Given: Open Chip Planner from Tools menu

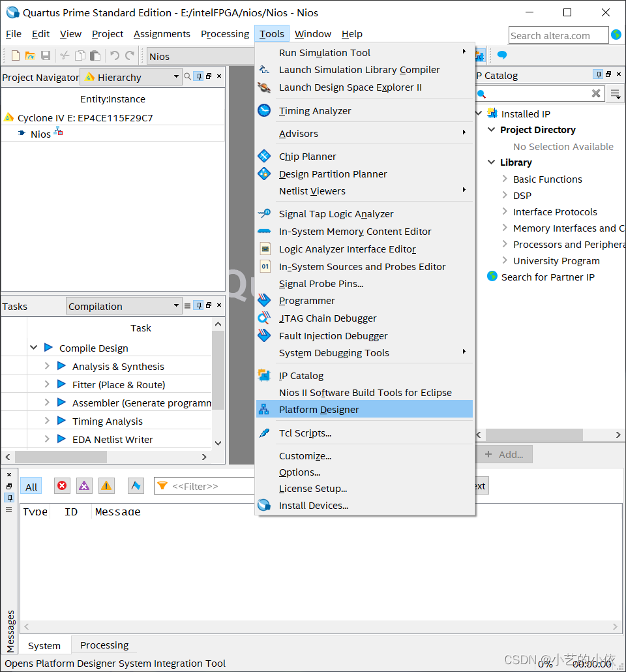Looking at the screenshot, I should pyautogui.click(x=365, y=157).
